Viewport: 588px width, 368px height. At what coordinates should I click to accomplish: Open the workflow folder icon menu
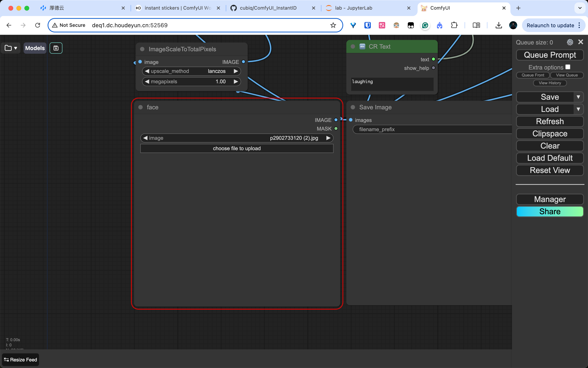(x=11, y=48)
